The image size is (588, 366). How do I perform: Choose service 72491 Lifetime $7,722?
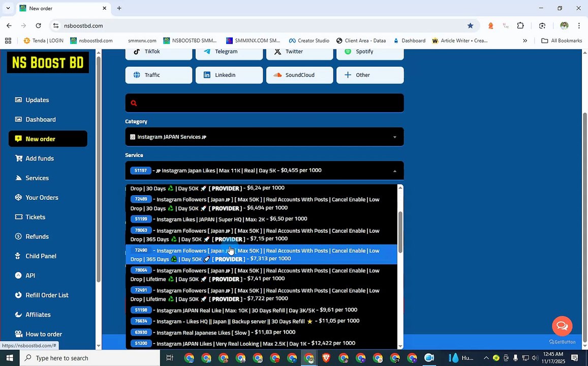pos(261,294)
